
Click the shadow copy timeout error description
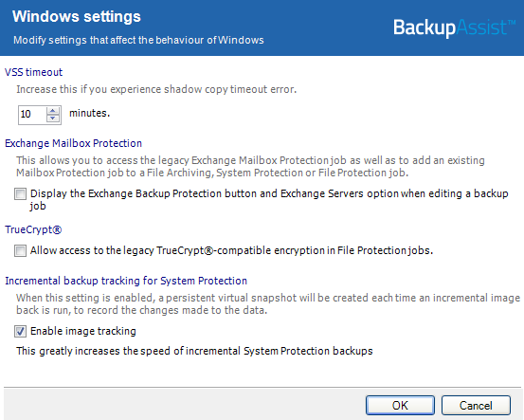click(156, 89)
